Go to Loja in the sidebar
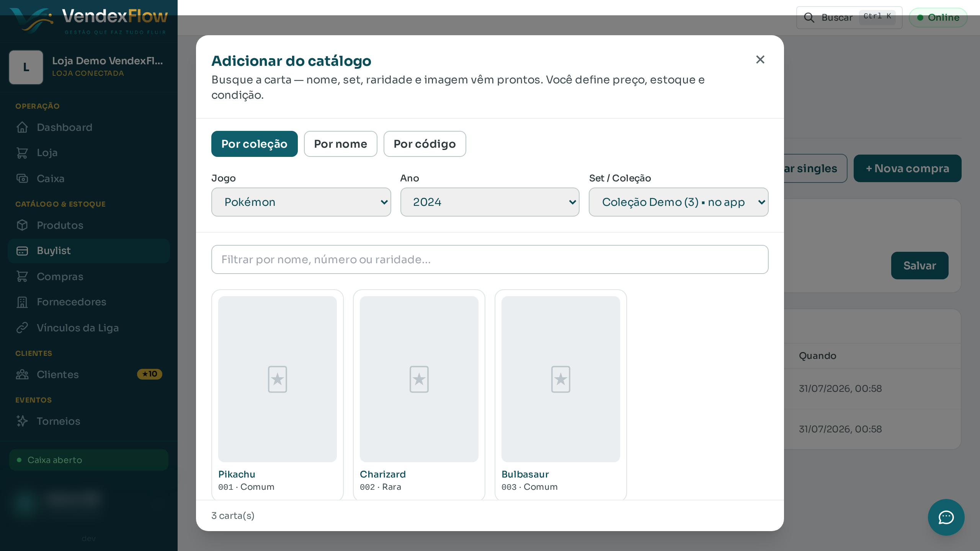The height and width of the screenshot is (551, 980). (x=89, y=153)
